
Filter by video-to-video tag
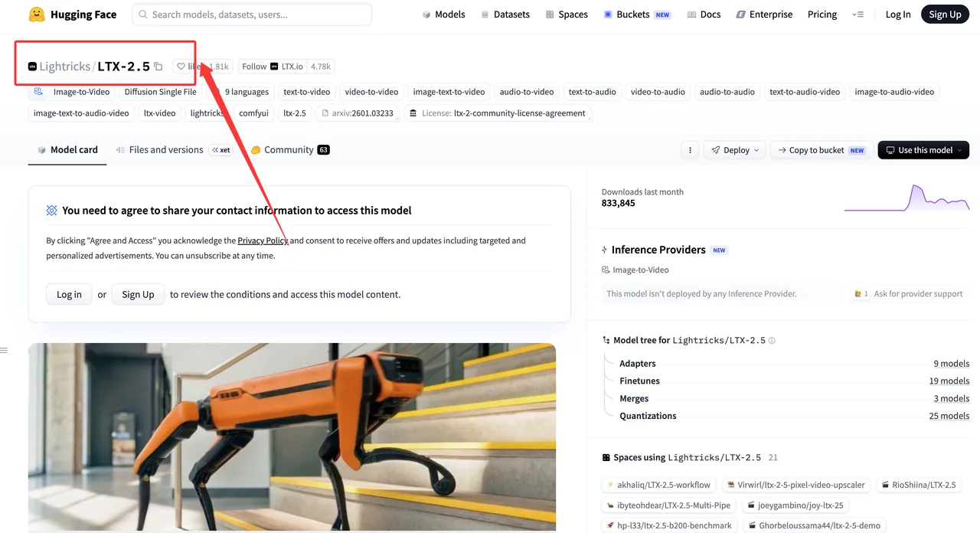click(x=371, y=92)
